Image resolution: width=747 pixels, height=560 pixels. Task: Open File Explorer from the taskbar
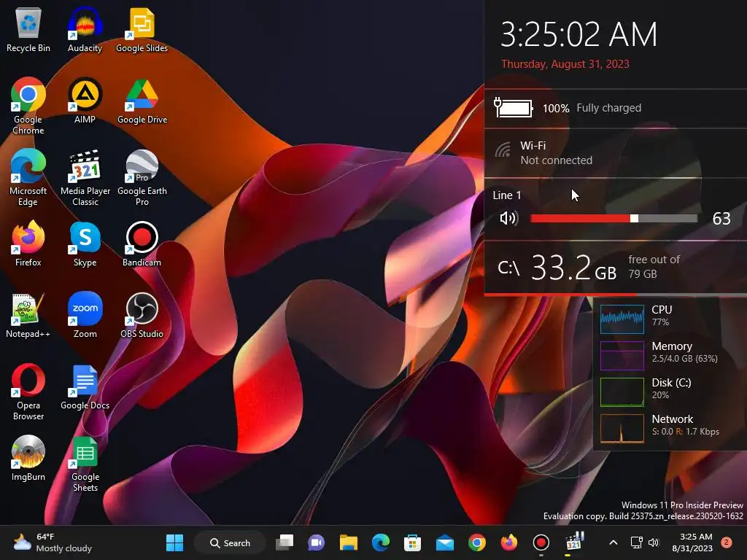(348, 542)
